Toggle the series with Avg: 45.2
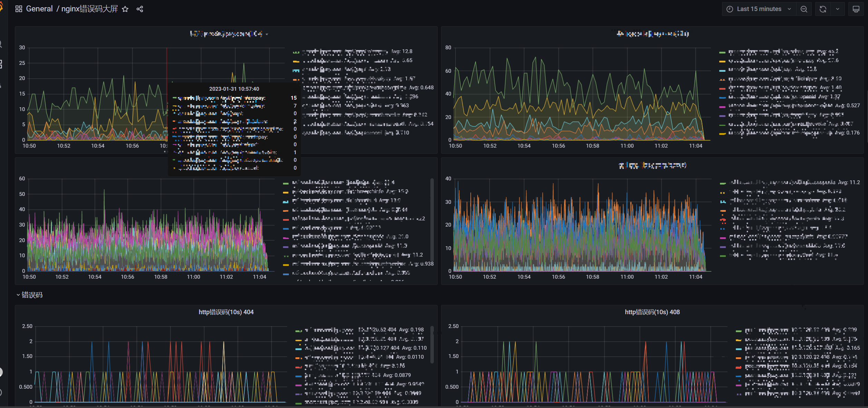Screen dimensions: 868x408 pos(783,52)
